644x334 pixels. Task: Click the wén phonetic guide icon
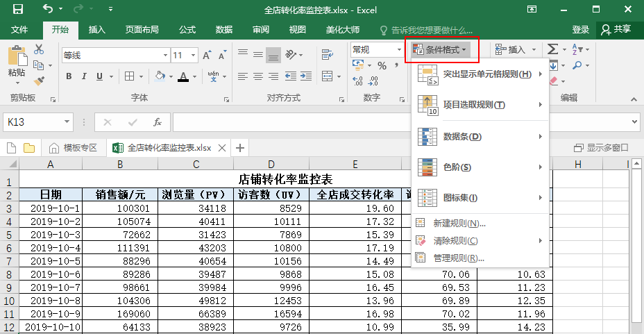[213, 76]
